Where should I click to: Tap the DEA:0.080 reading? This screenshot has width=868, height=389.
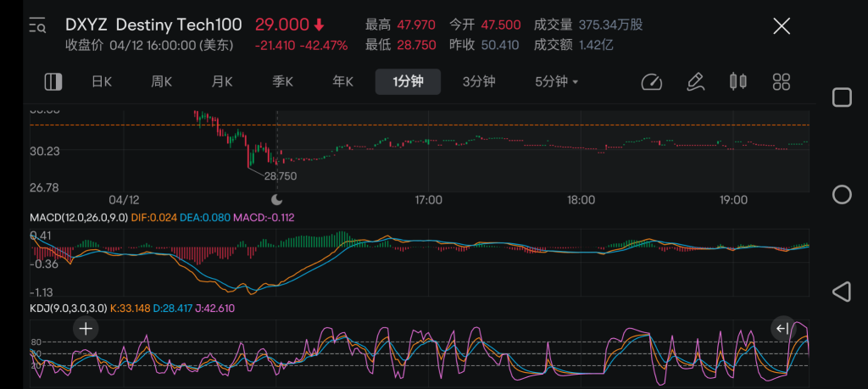click(205, 218)
